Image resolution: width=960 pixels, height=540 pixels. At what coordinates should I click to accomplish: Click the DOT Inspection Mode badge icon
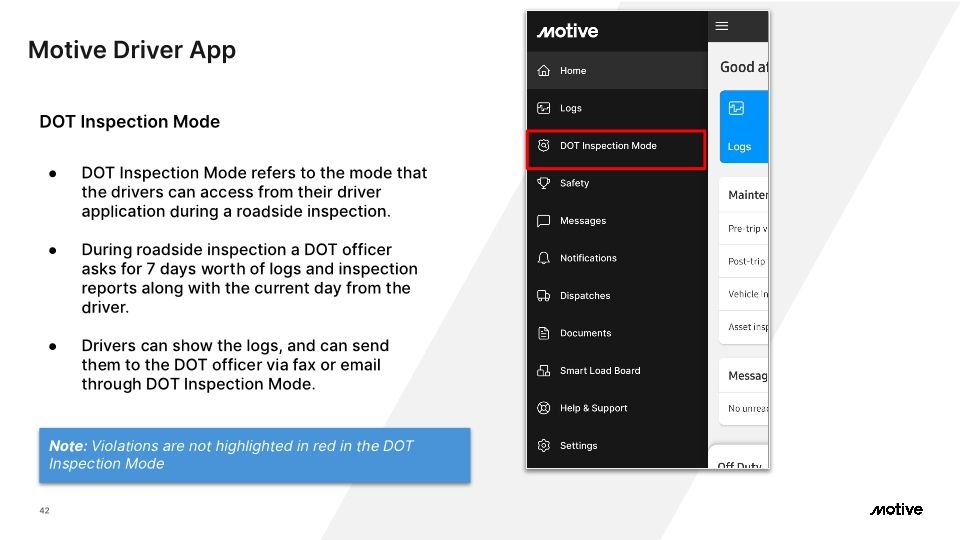point(544,146)
